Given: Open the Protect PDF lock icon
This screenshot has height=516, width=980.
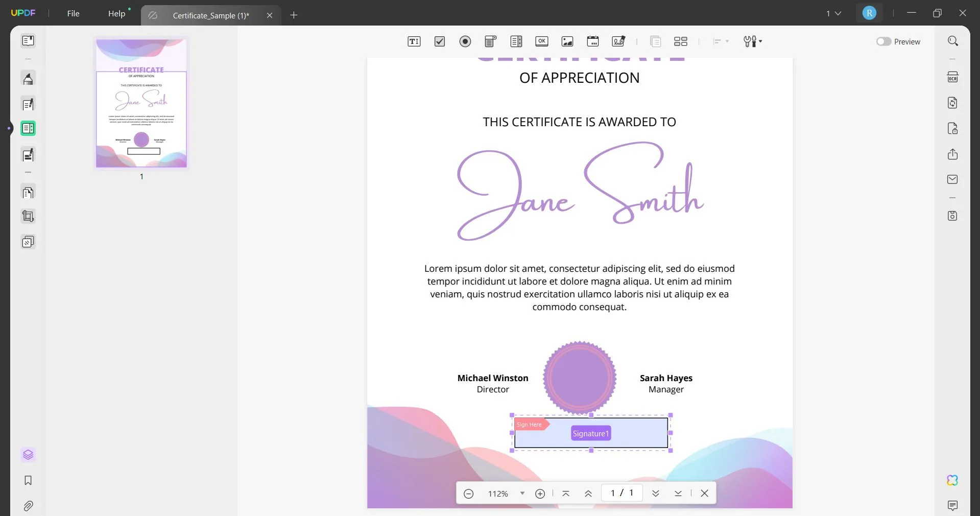Looking at the screenshot, I should coord(953,128).
